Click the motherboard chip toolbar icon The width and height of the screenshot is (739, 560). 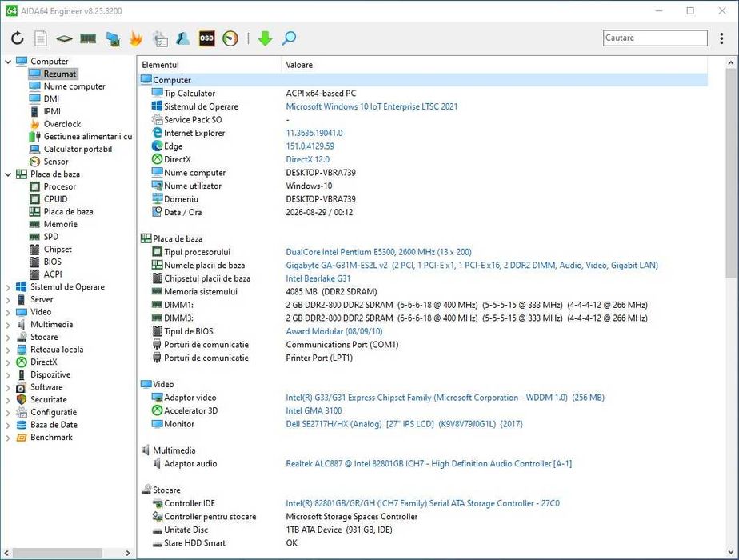pyautogui.click(x=64, y=38)
